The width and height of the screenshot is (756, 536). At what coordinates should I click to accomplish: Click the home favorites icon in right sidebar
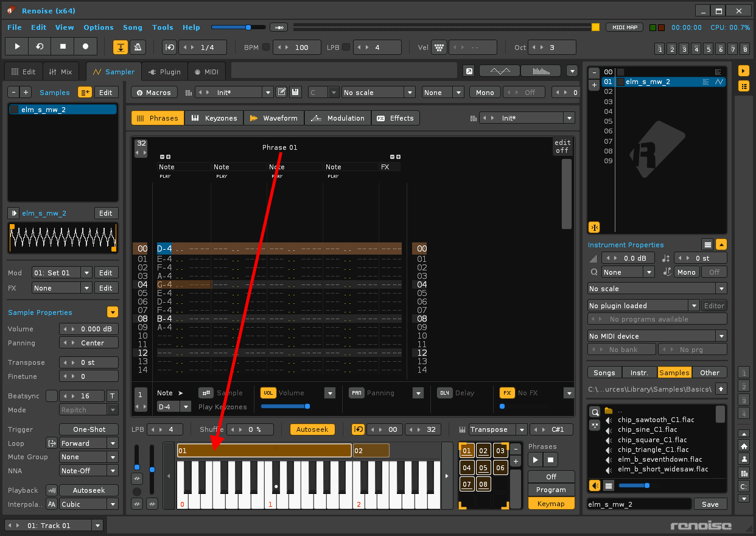pos(744,446)
